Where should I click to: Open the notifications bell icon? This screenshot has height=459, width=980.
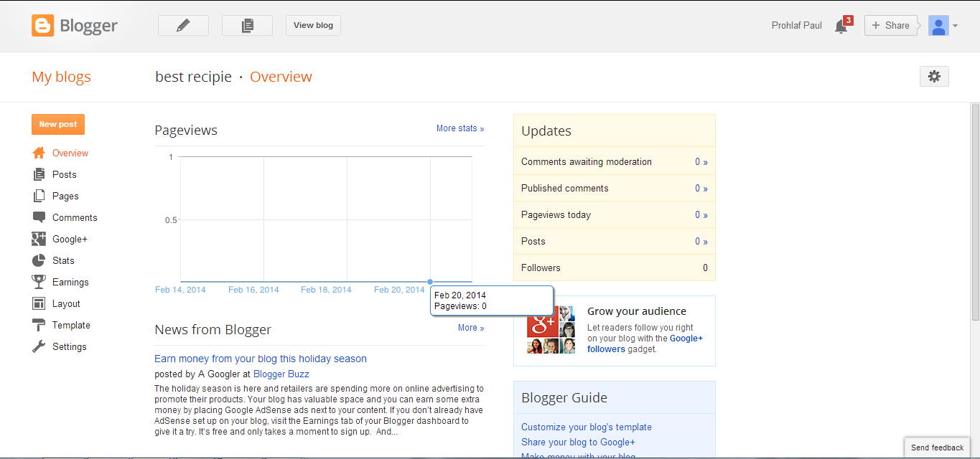(x=841, y=27)
